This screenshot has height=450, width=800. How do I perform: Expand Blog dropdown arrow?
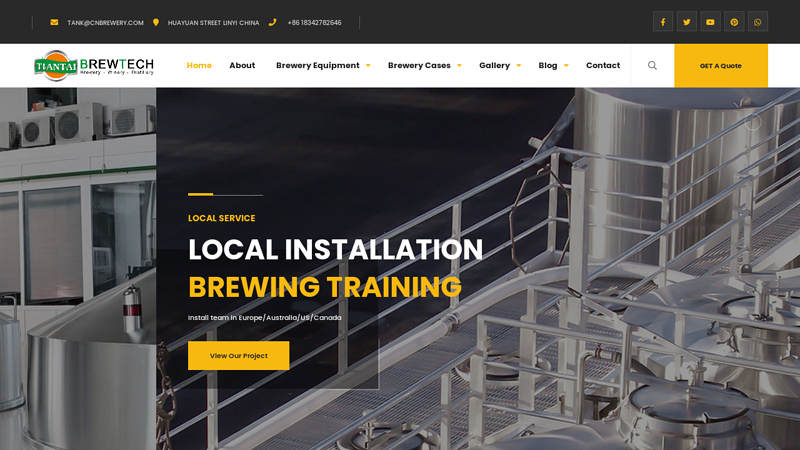pos(566,66)
